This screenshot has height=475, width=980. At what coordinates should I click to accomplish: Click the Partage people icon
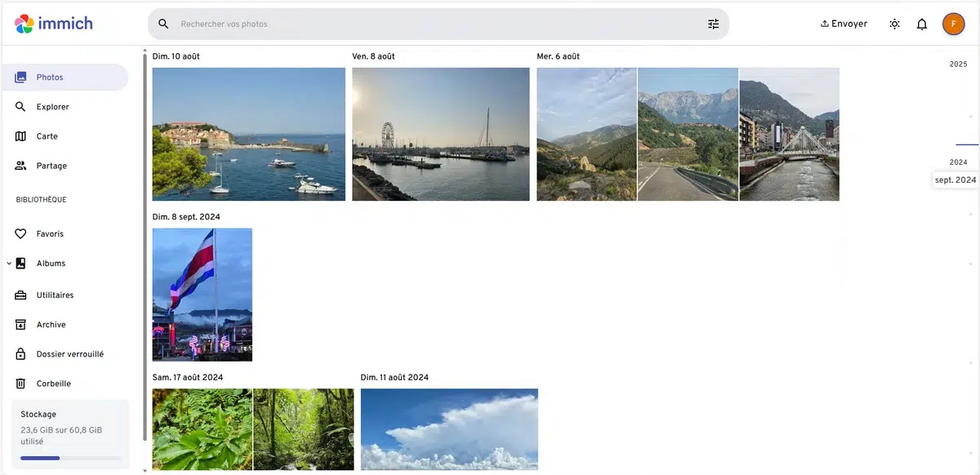[x=21, y=166]
